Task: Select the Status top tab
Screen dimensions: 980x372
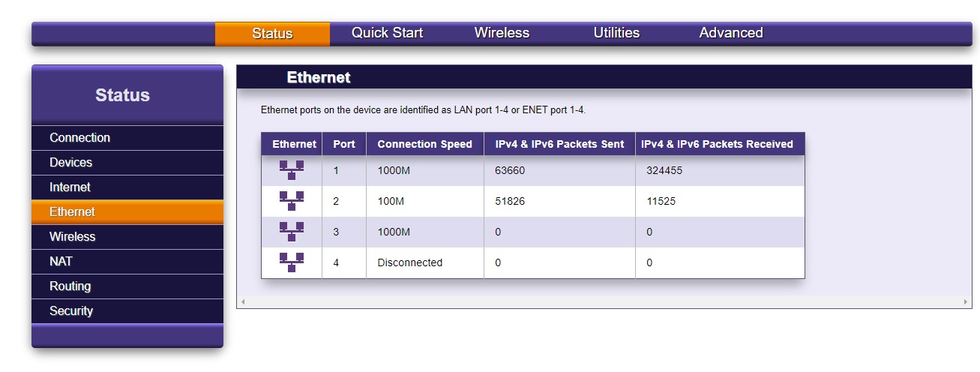Action: pos(272,34)
